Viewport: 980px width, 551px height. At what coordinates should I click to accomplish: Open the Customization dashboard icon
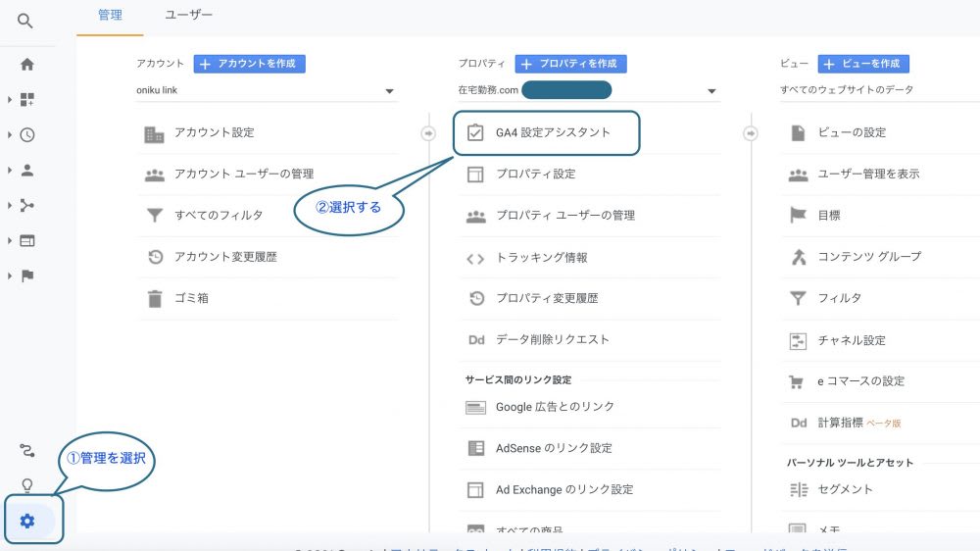pyautogui.click(x=26, y=99)
